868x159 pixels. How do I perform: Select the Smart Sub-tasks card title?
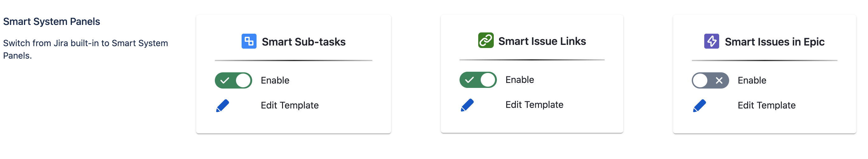coord(303,42)
